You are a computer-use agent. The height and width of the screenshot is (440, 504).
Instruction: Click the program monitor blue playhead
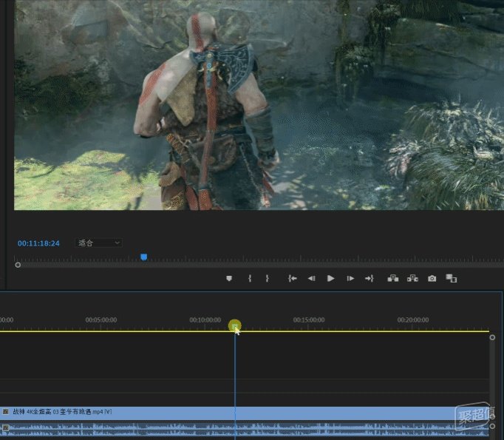pos(144,257)
